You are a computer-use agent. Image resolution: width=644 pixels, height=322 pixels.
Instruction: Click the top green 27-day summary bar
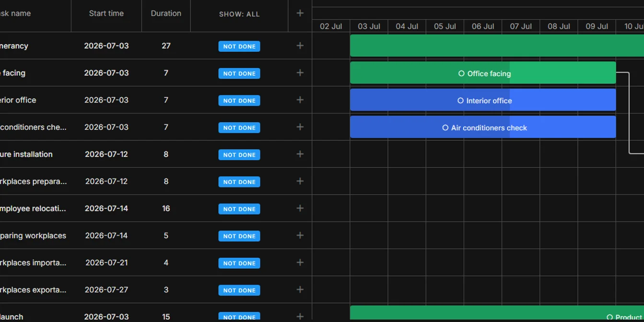click(x=497, y=46)
